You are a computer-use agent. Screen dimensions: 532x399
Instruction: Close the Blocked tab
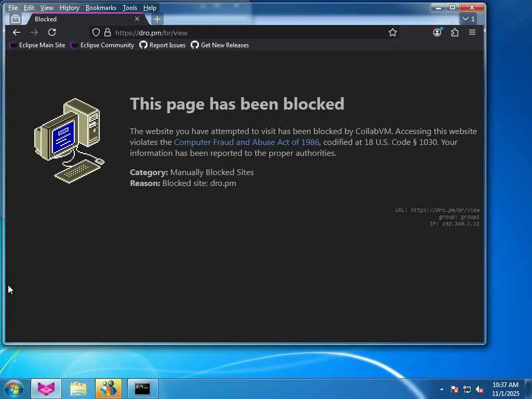(x=137, y=19)
